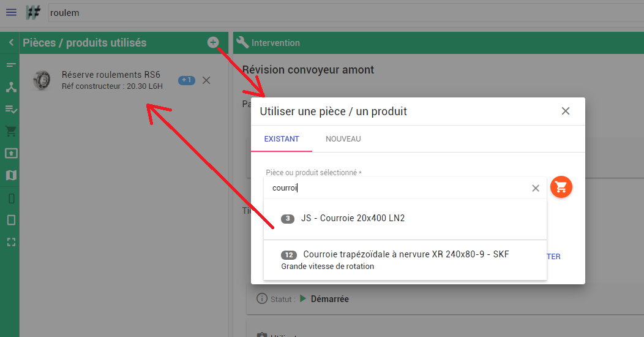Viewport: 644px width, 337px height.
Task: Remove Réserve roulements RS6 part
Action: (x=206, y=80)
